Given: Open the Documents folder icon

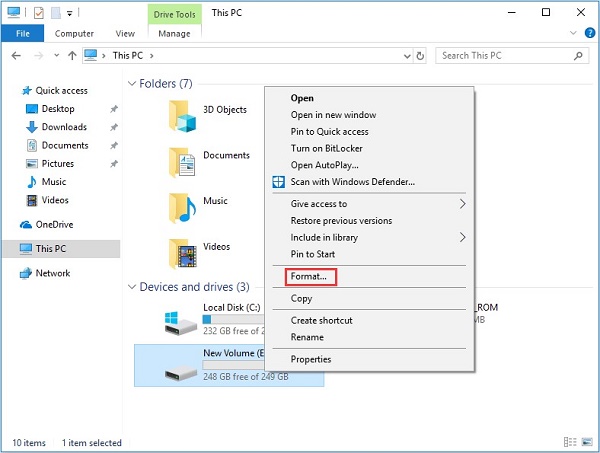Looking at the screenshot, I should click(x=182, y=161).
